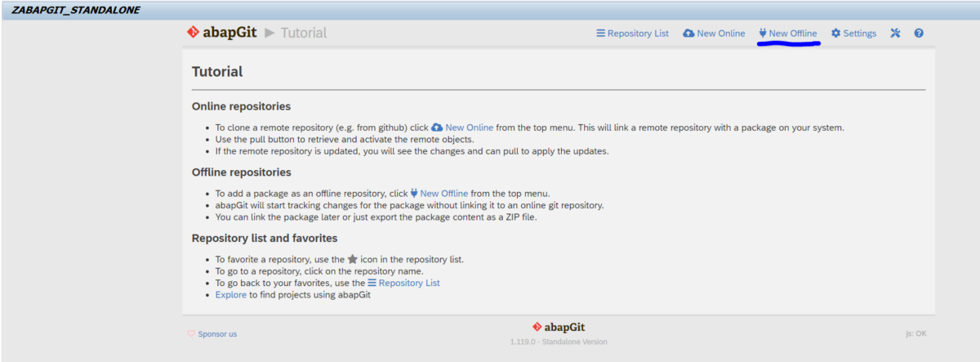Click the cloud icon beside New Online in top menu
This screenshot has height=362, width=980.
(688, 34)
